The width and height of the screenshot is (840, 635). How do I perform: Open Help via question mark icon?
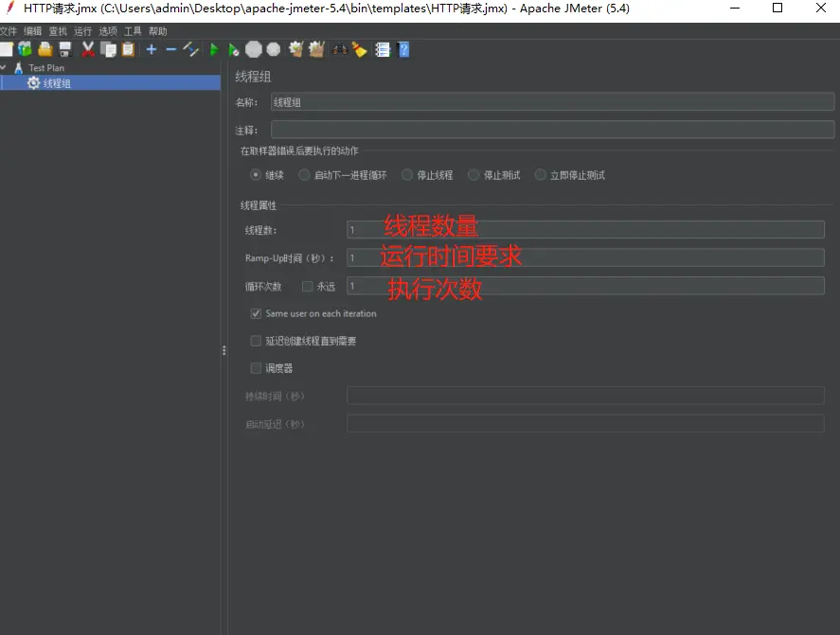tap(403, 49)
